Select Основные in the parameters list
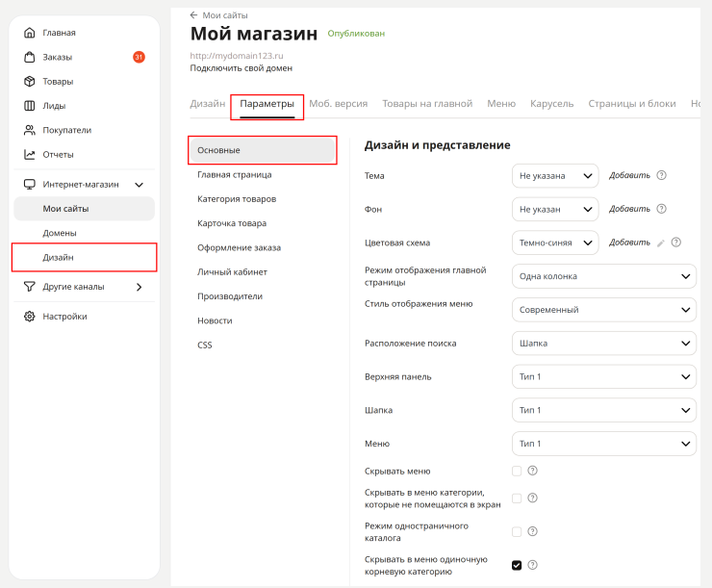This screenshot has width=712, height=588. (x=263, y=150)
